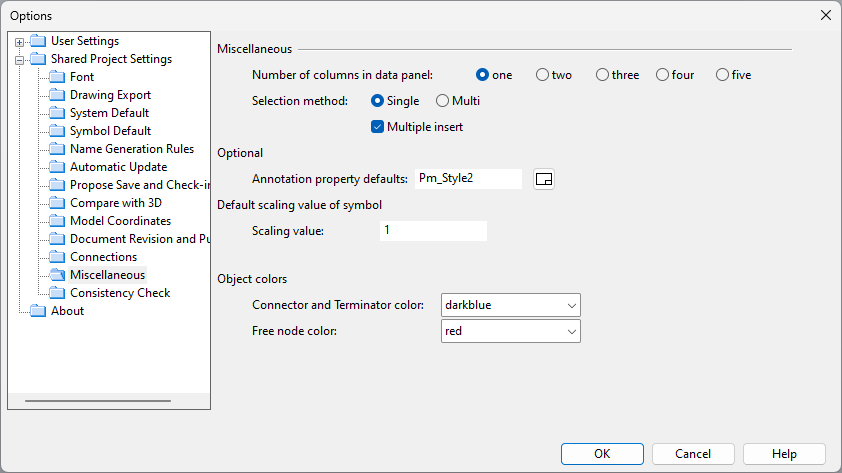842x473 pixels.
Task: Click the About folder icon
Action: click(38, 311)
